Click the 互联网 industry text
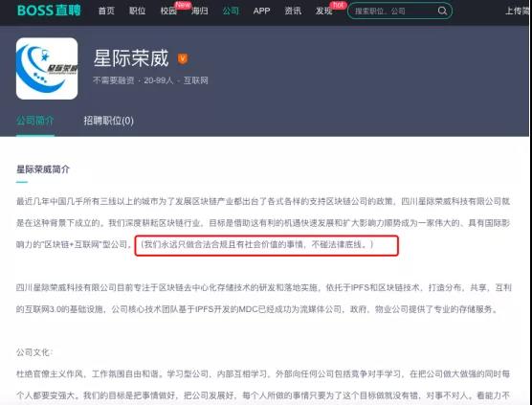The height and width of the screenshot is (405, 532). click(196, 80)
